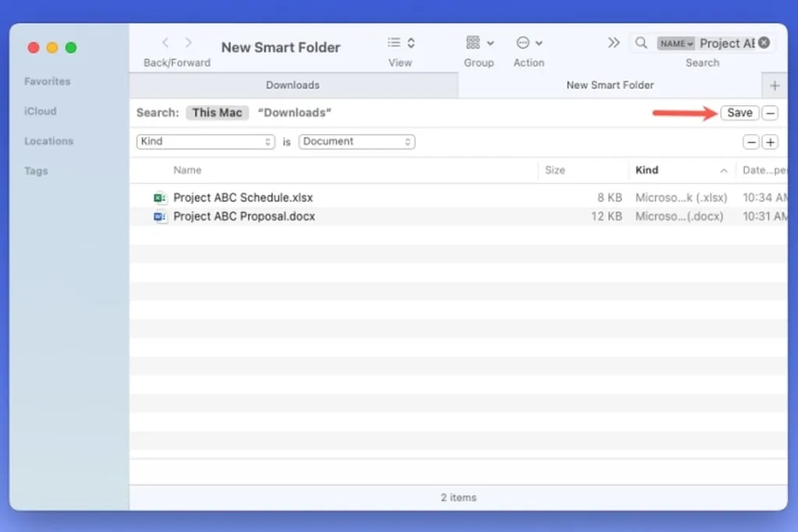Click the View list icon in the toolbar

point(395,43)
